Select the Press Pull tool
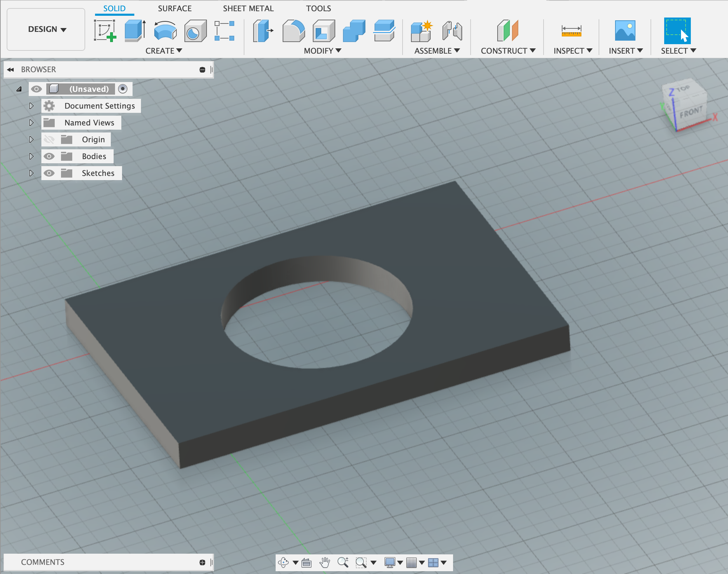The height and width of the screenshot is (574, 728). [263, 30]
